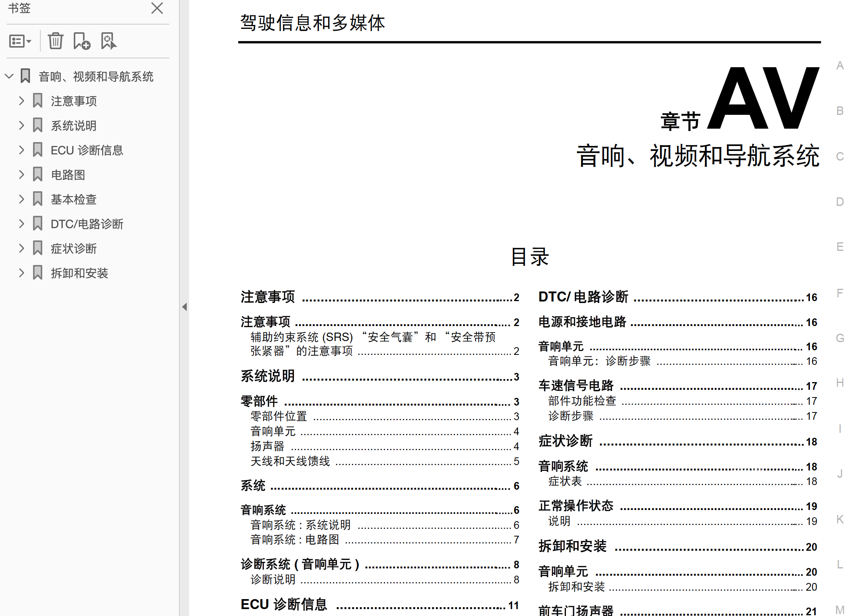Expand the 系统说明 bookmark
This screenshot has width=856, height=616.
pos(22,125)
